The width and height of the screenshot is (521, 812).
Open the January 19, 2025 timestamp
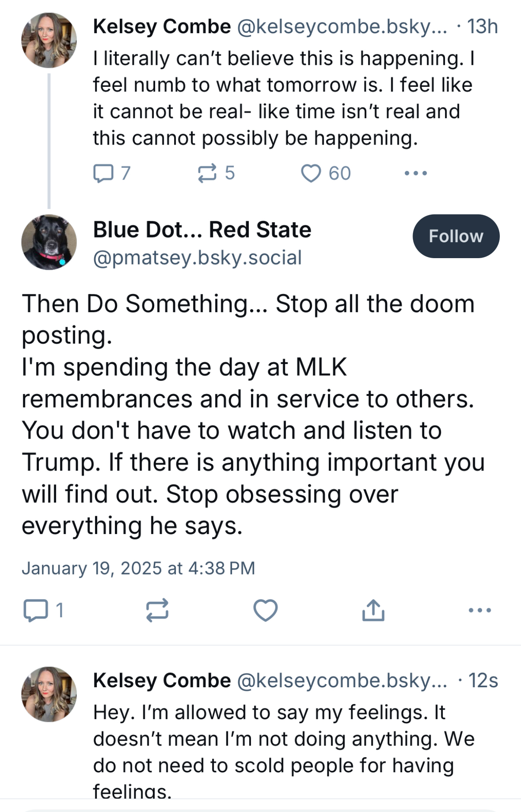coord(138,568)
